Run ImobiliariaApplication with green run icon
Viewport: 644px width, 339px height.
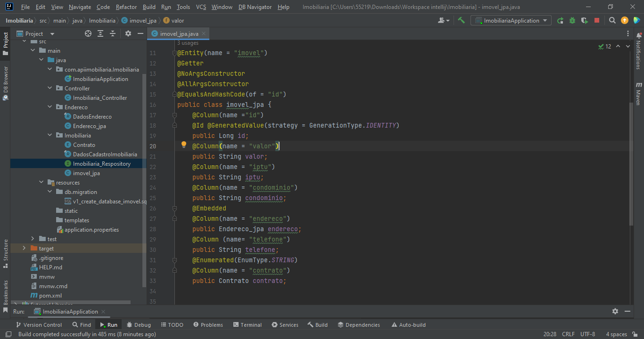click(560, 20)
